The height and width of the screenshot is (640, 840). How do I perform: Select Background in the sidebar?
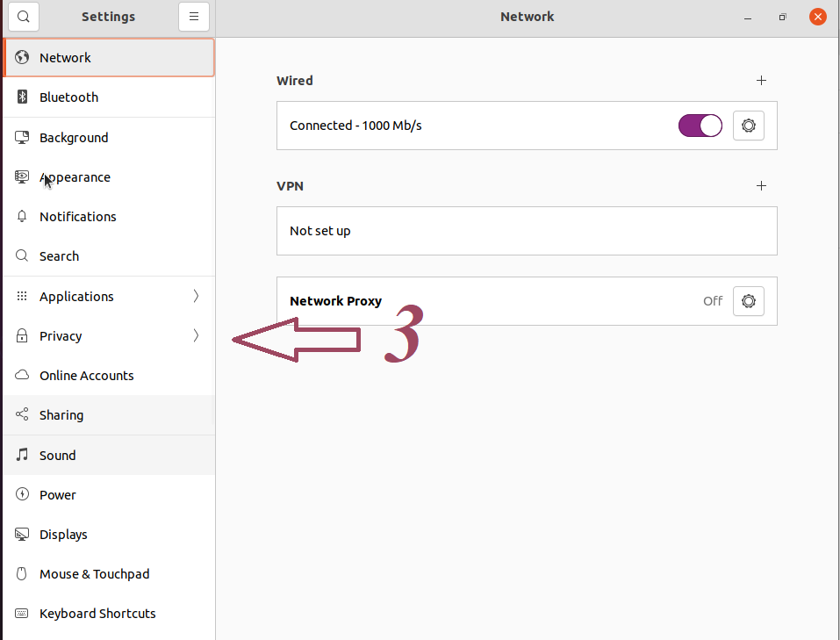(74, 138)
